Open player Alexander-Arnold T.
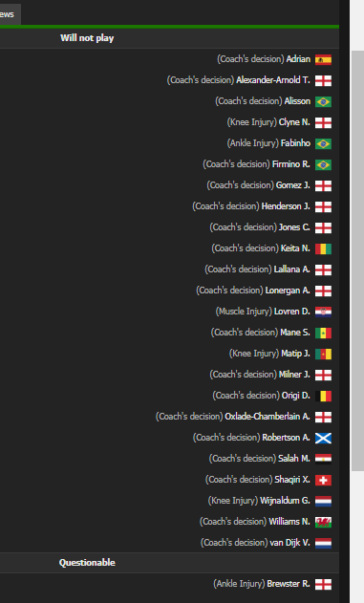The width and height of the screenshot is (364, 603). click(273, 80)
